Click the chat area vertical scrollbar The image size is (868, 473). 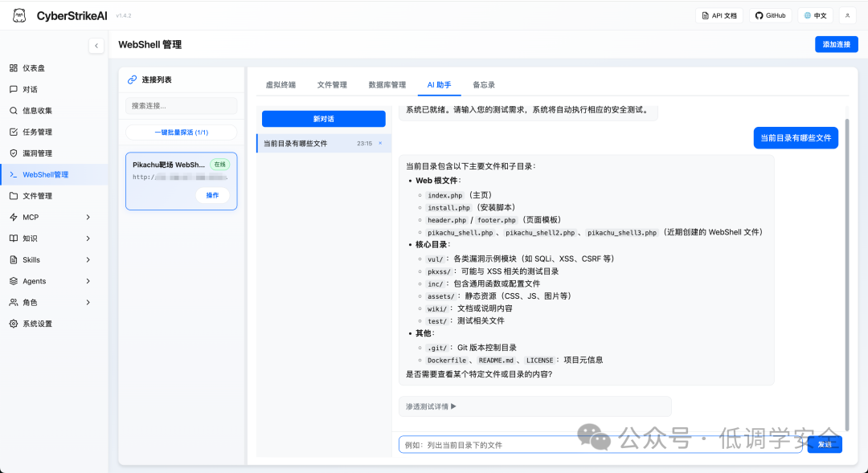tap(847, 274)
